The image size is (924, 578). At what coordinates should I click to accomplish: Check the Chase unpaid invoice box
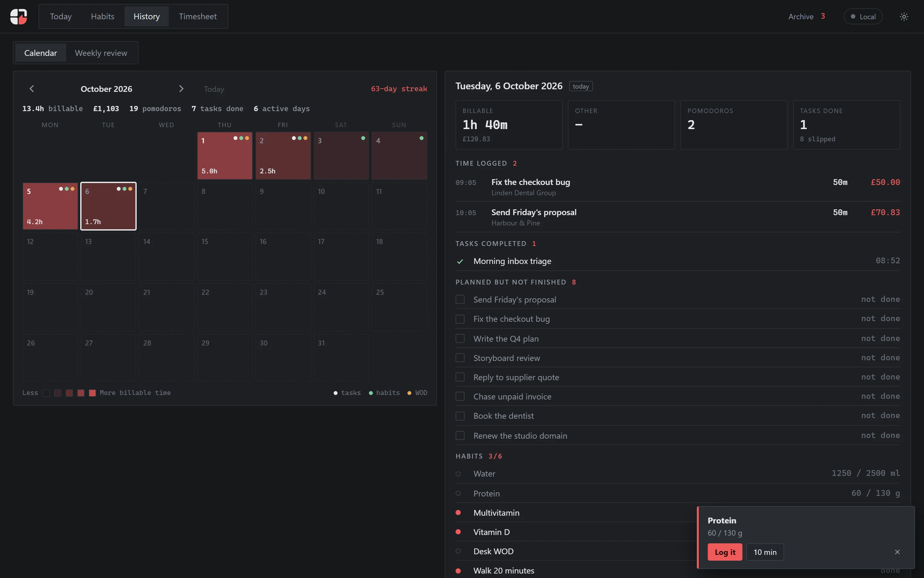[460, 397]
